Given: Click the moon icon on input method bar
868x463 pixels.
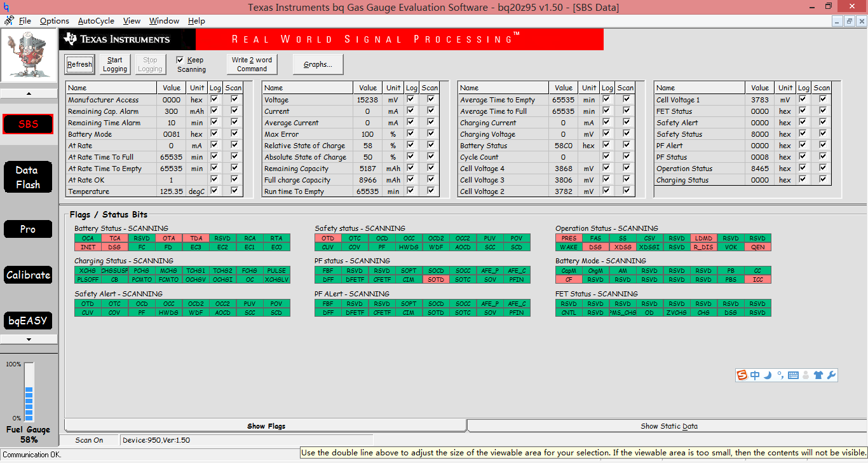Looking at the screenshot, I should point(768,375).
